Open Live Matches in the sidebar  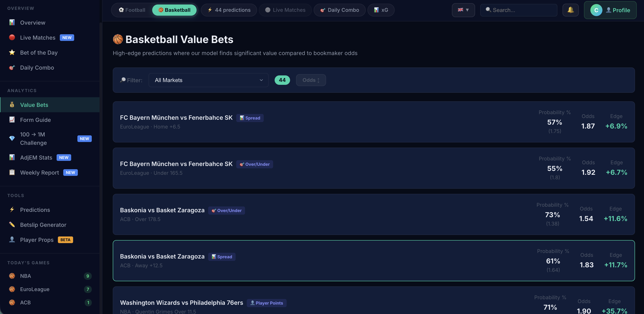pyautogui.click(x=38, y=37)
